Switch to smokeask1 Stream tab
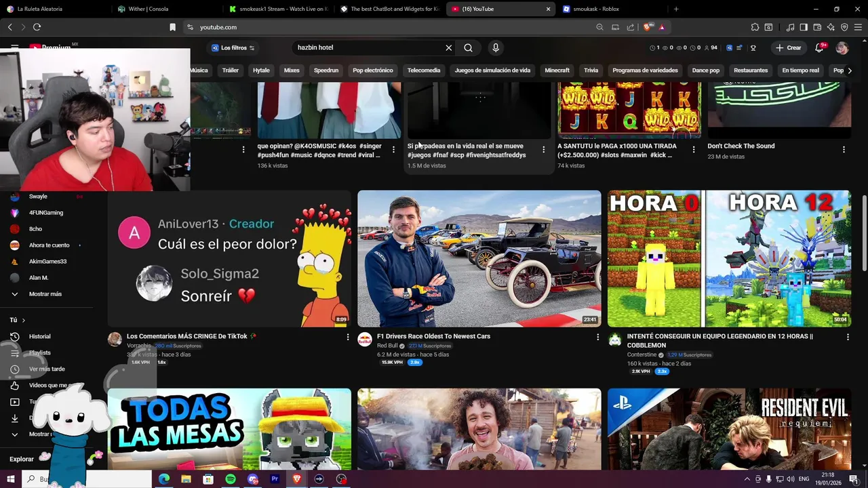Screen dimensions: 868x488 pyautogui.click(x=277, y=9)
